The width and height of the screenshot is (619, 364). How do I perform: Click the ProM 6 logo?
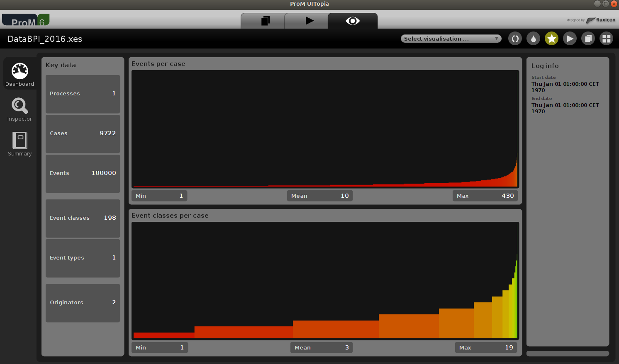pyautogui.click(x=25, y=20)
